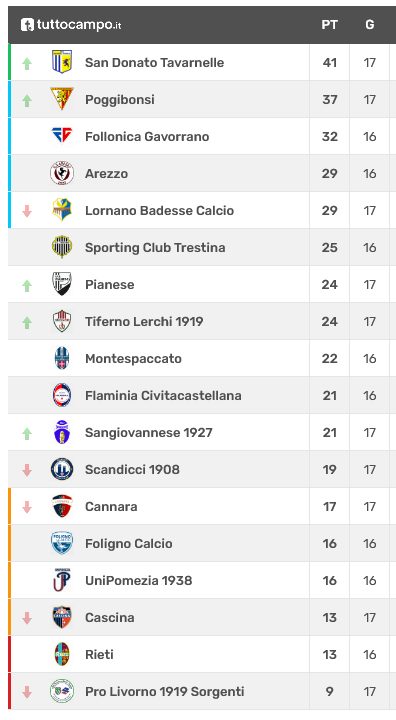Click the tuttocampo.it logo in the header
396x720 pixels.
point(71,25)
